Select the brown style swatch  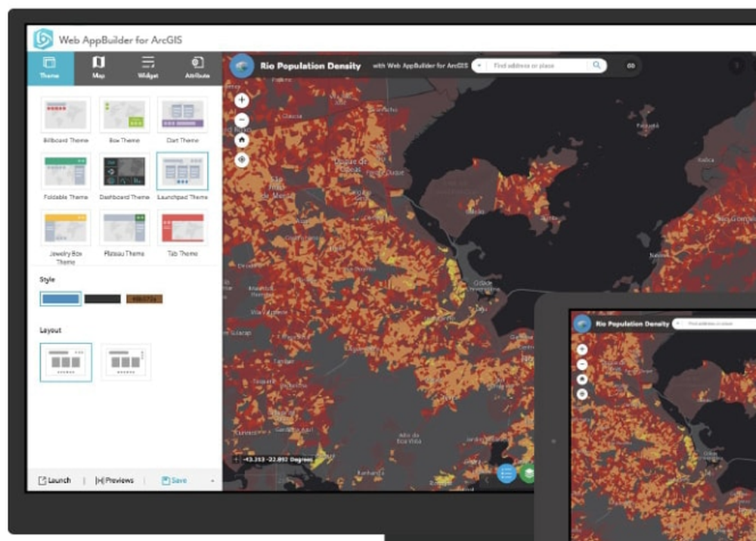pyautogui.click(x=144, y=299)
